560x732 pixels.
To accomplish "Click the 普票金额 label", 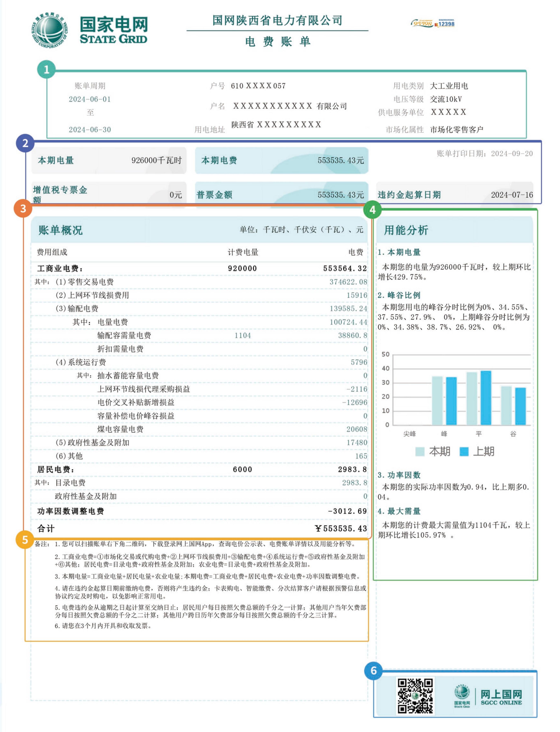I will tap(214, 195).
